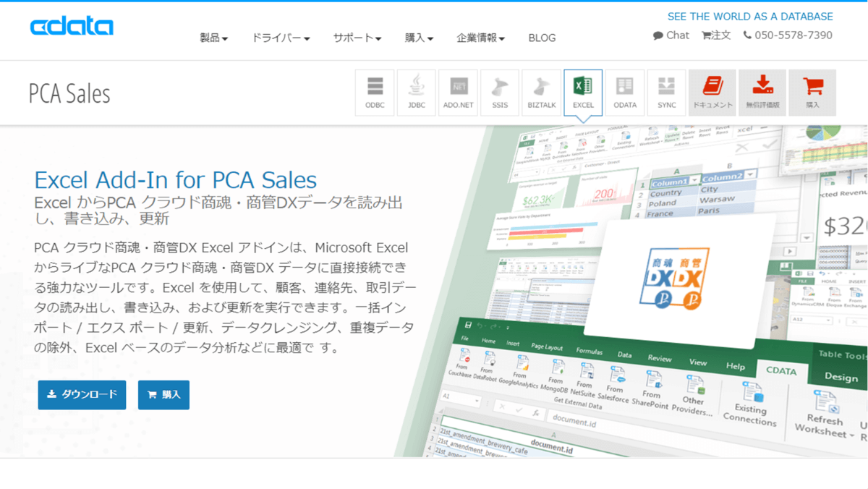Open the Chat bubble link
Image resolution: width=868 pixels, height=489 pixels.
pos(671,35)
